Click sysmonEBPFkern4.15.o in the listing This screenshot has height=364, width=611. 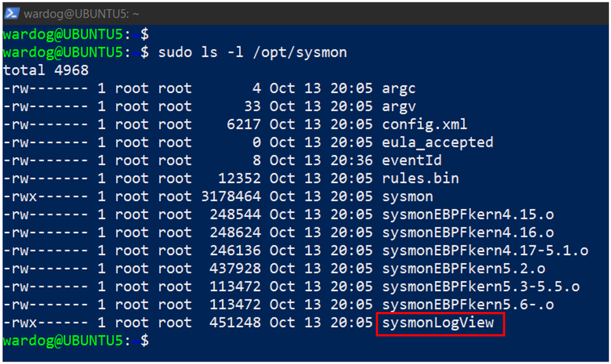point(468,215)
